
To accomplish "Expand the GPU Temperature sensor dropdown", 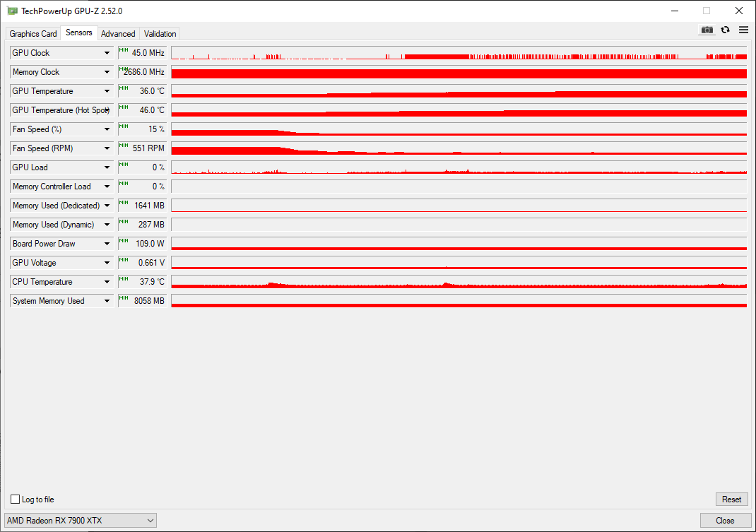I will [107, 91].
